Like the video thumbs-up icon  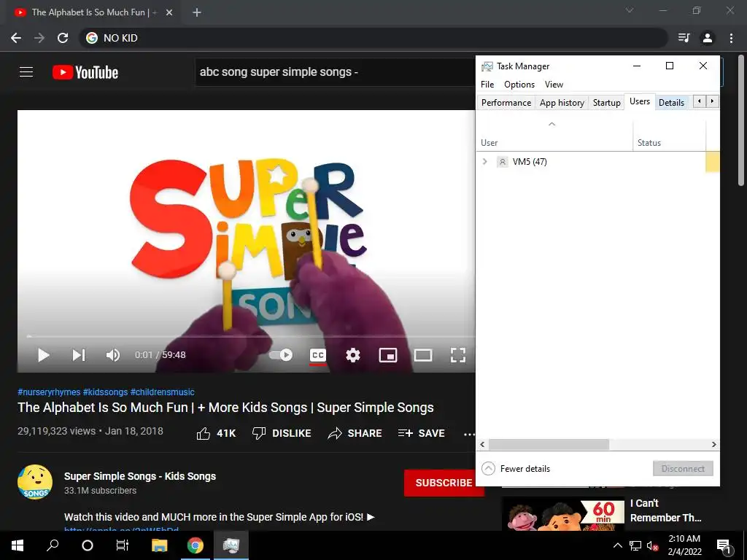pyautogui.click(x=204, y=433)
